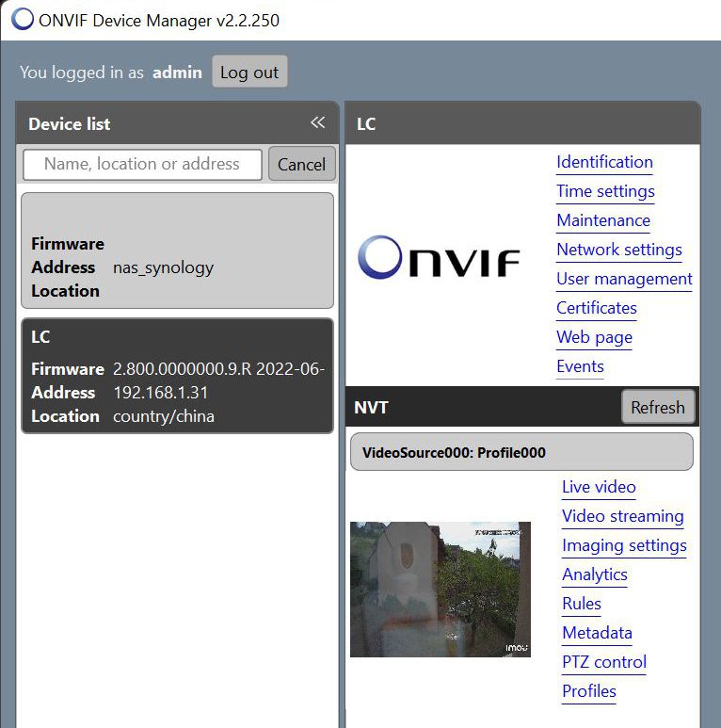Open the Analytics page
This screenshot has height=728, width=721.
tap(594, 575)
